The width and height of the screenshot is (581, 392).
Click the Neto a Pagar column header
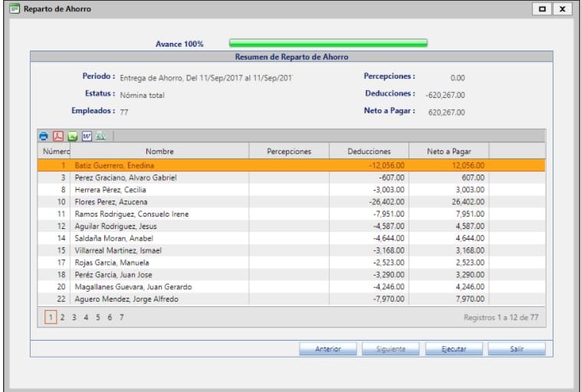tap(448, 152)
